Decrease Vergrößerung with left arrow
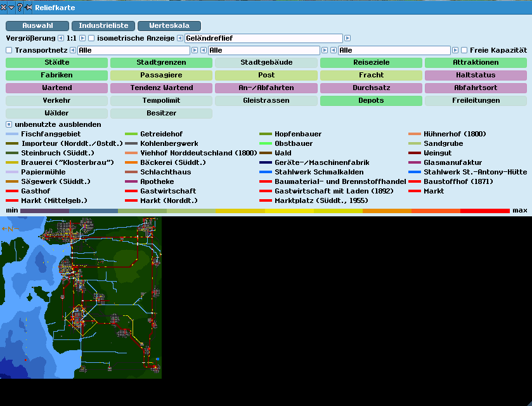The image size is (532, 406). pos(61,38)
